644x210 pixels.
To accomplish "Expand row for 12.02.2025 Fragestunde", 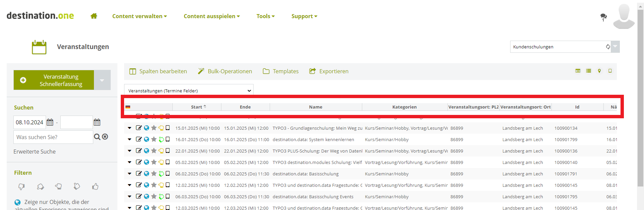I will [x=129, y=185].
